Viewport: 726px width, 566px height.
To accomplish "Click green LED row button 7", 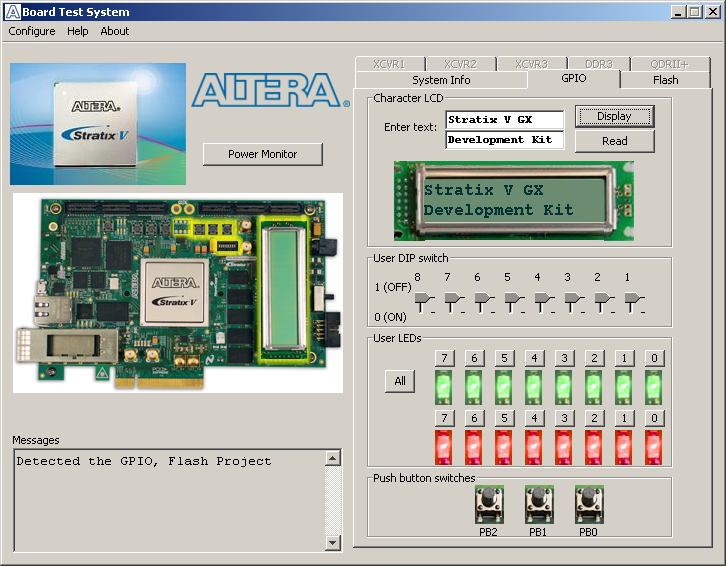I will [x=444, y=358].
